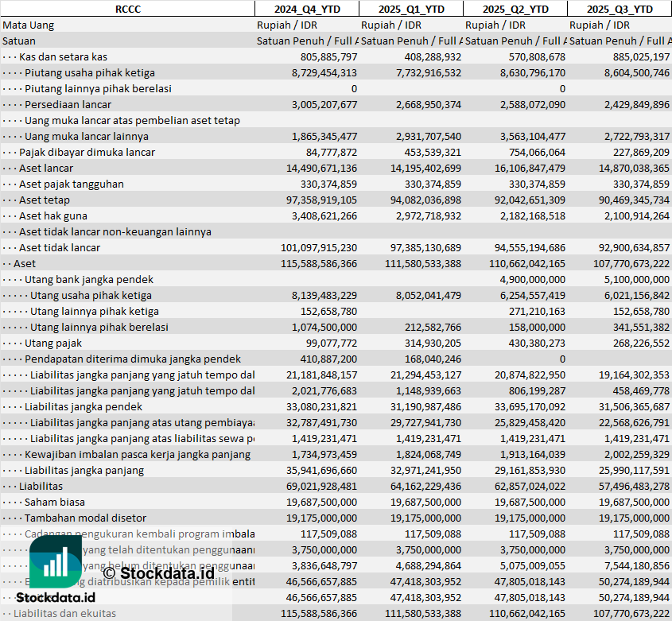Select the Kas dan setara kas row label

tap(63, 56)
